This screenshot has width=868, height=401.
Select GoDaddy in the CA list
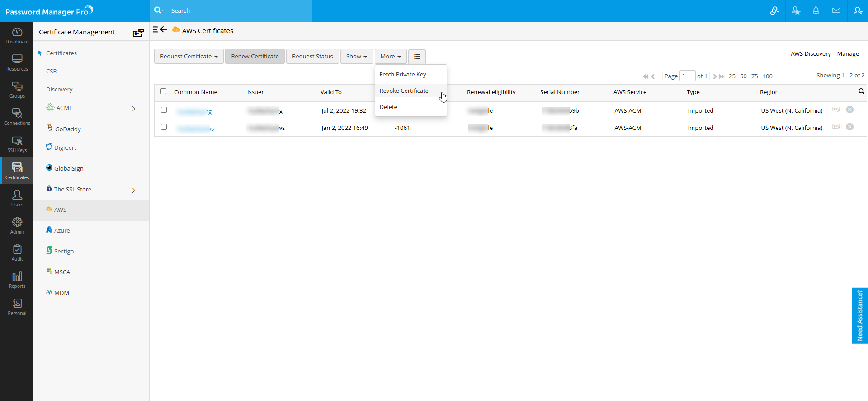coord(68,129)
